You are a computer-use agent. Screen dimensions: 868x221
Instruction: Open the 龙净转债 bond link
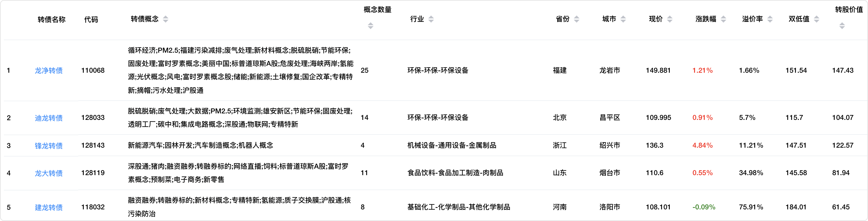pyautogui.click(x=49, y=70)
